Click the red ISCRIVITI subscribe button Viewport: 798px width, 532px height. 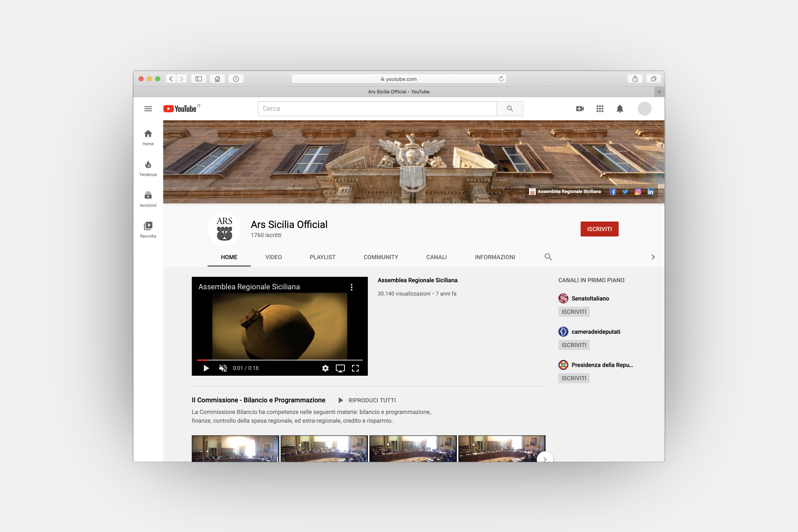(x=599, y=229)
